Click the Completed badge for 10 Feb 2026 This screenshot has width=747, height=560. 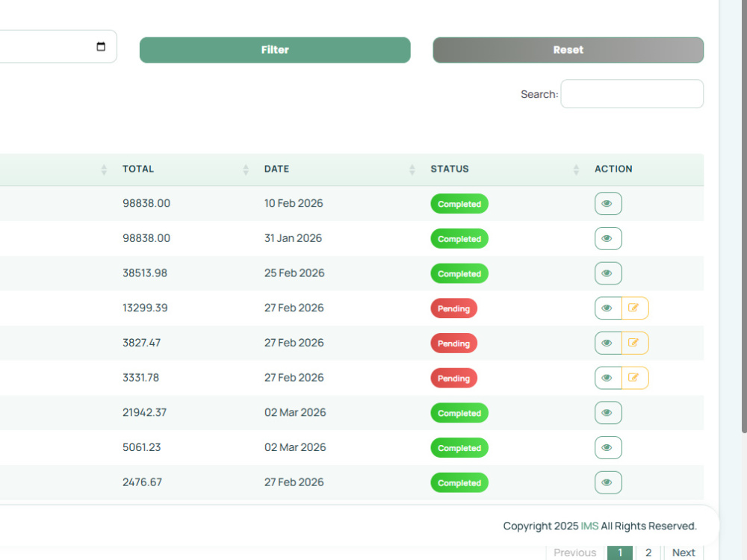click(x=459, y=204)
